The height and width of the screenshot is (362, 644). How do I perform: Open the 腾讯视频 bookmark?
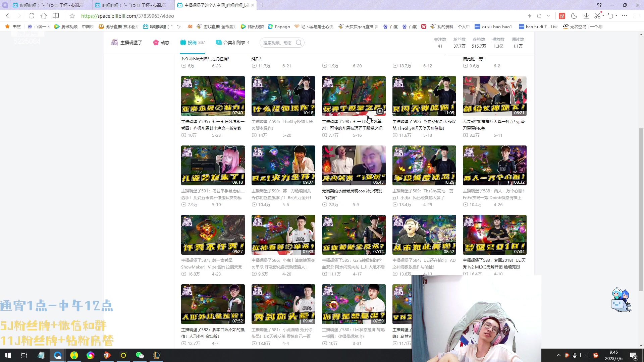(253, 26)
